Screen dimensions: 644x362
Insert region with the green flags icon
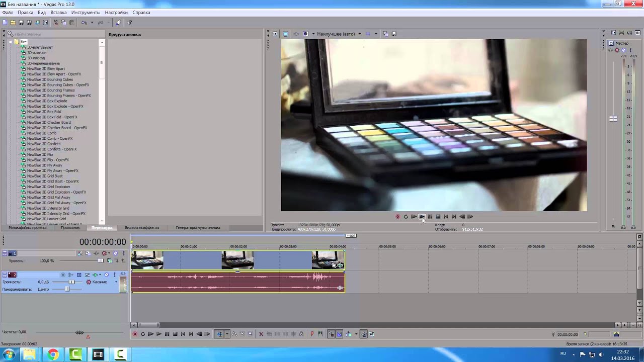coord(320,334)
